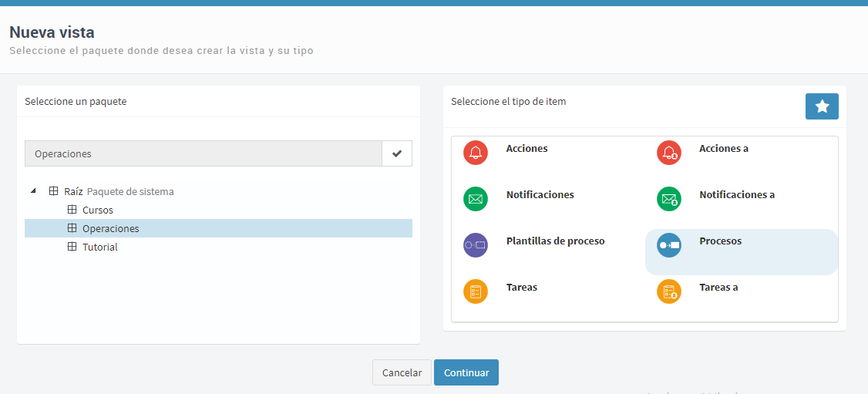Select the Cursos package in tree
The height and width of the screenshot is (394, 868).
(x=97, y=210)
